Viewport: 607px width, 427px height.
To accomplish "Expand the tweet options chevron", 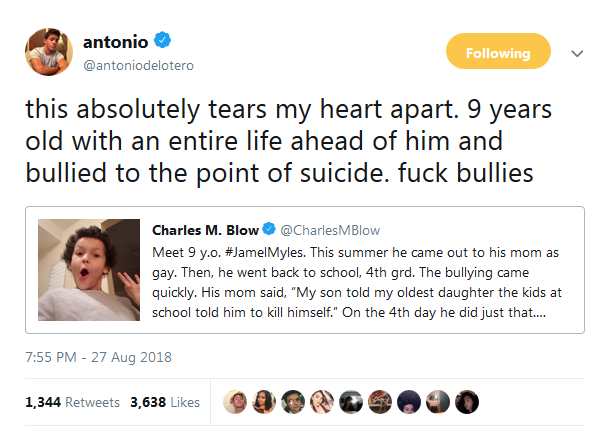I will pos(576,53).
